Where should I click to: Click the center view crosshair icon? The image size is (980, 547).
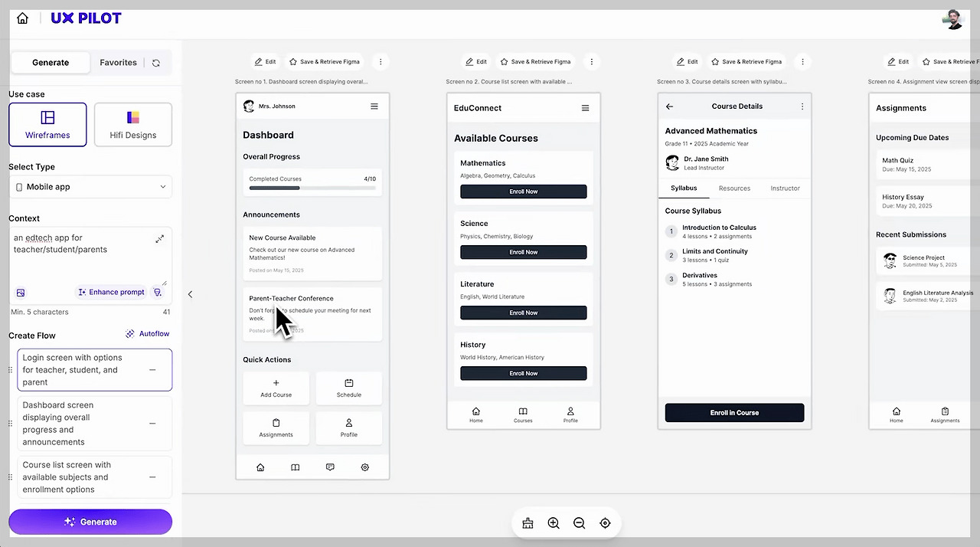605,522
